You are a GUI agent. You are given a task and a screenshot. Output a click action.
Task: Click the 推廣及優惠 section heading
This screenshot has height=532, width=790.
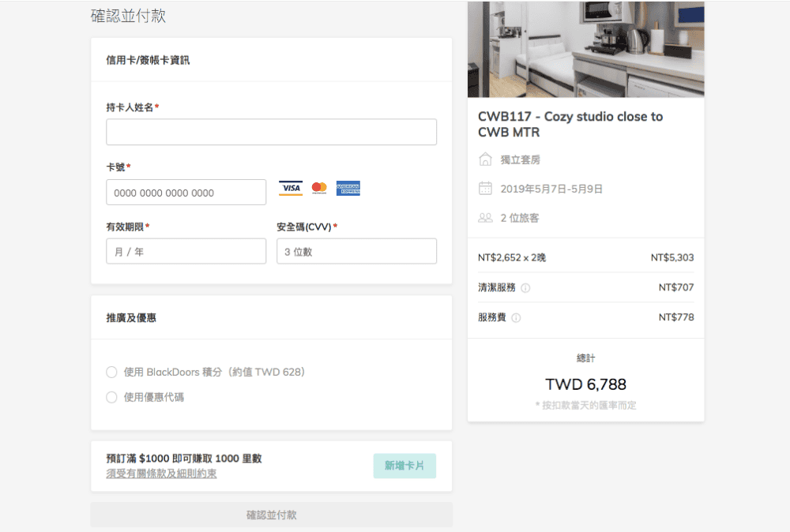pos(131,317)
